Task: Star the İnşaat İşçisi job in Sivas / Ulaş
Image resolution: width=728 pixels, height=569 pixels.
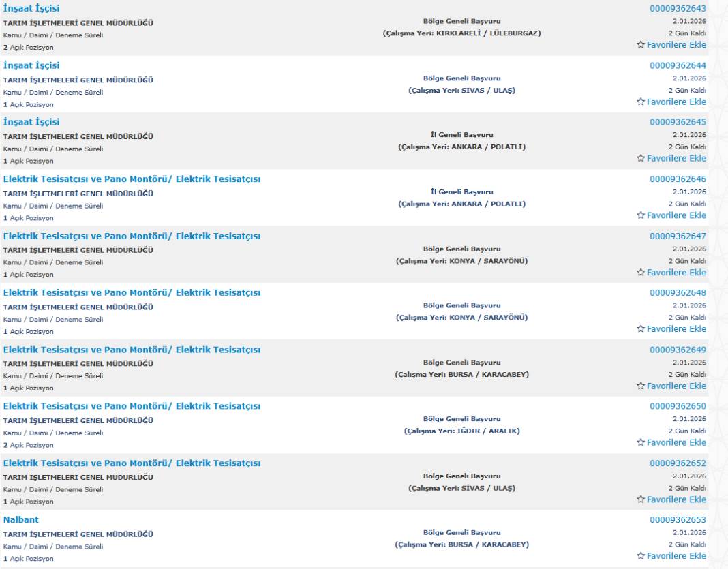Action: 639,102
